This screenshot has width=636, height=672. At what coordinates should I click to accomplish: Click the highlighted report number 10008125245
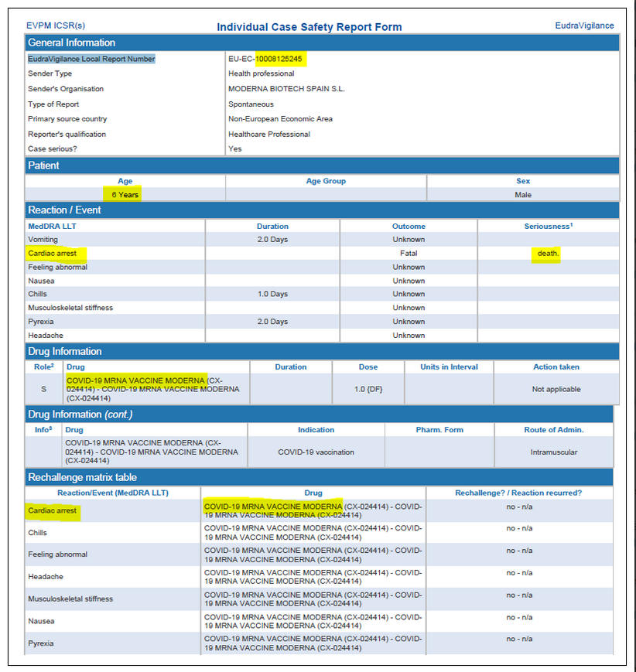pos(279,59)
